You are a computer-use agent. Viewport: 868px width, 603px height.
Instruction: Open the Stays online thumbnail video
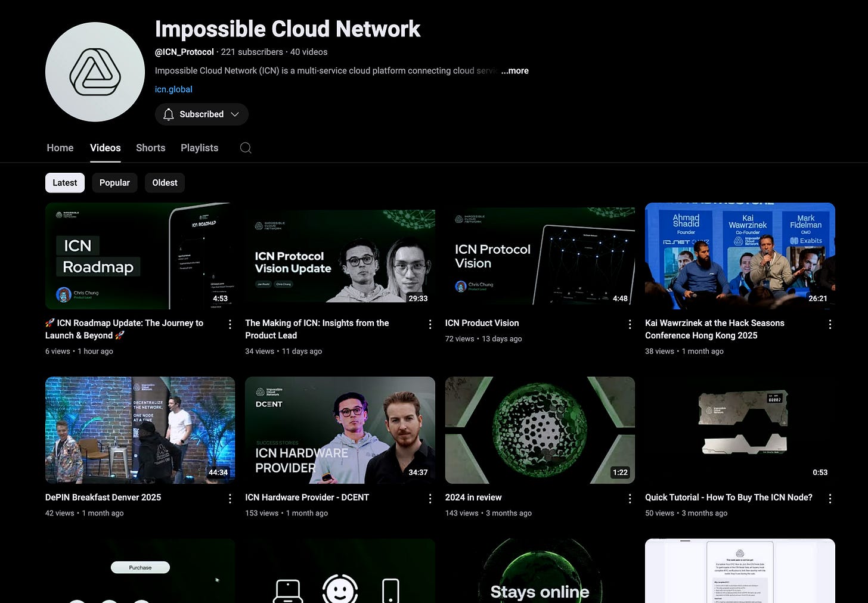[x=540, y=571]
